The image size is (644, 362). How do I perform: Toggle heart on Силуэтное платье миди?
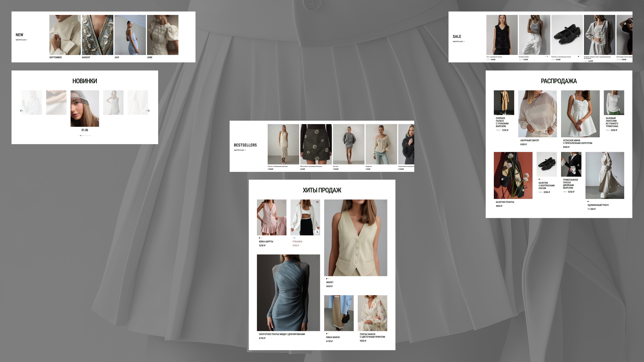point(317,257)
